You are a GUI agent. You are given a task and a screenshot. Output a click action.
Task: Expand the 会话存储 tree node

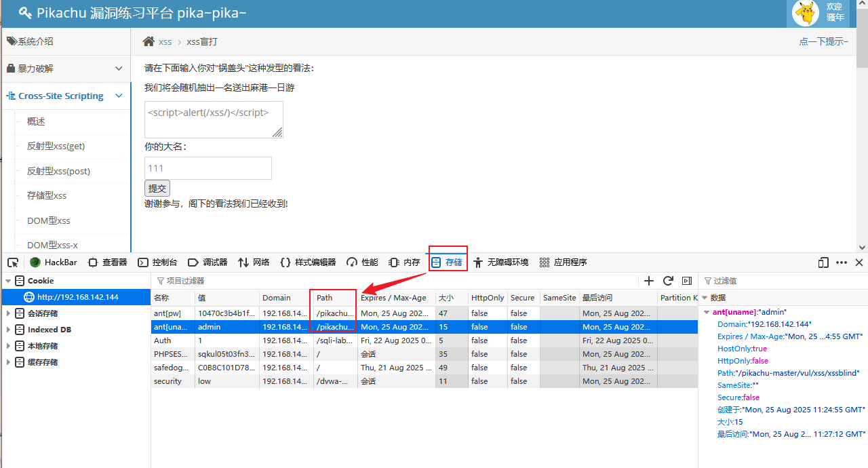[x=8, y=313]
